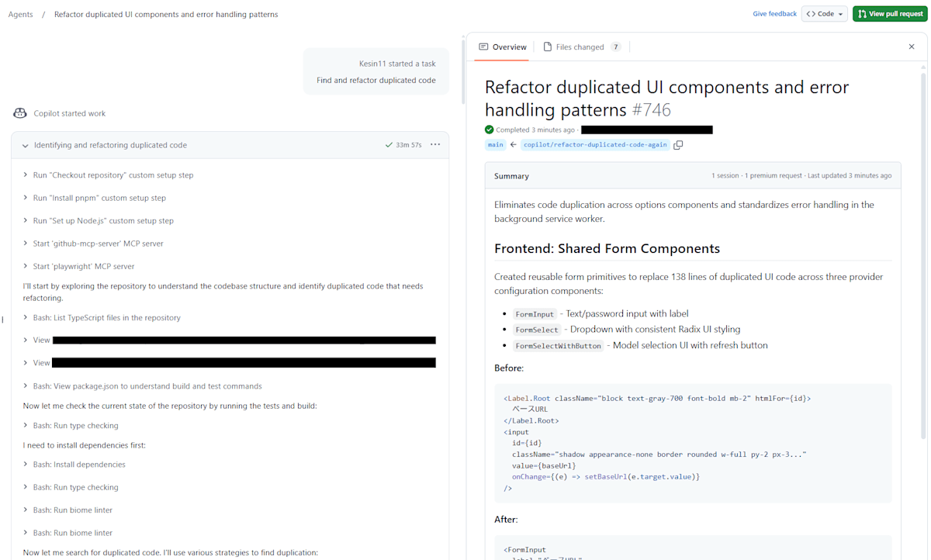Screen dimensions: 931x560
Task: Click the pull request icon in the green button
Action: [x=863, y=13]
